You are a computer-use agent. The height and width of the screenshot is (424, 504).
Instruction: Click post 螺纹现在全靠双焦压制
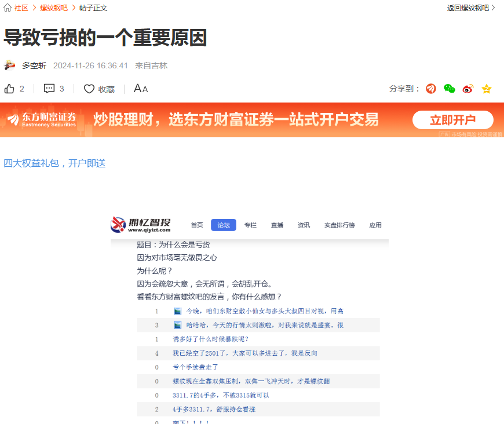[x=251, y=381]
